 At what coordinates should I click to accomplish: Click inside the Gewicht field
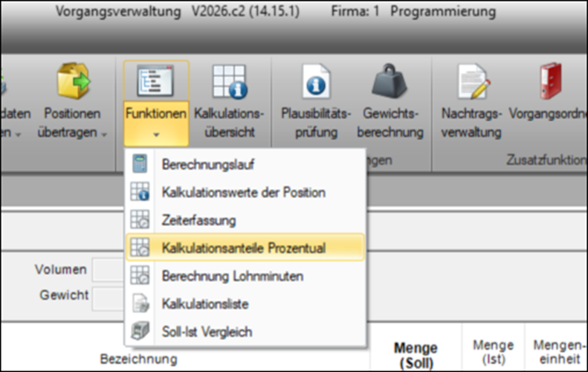pos(108,295)
